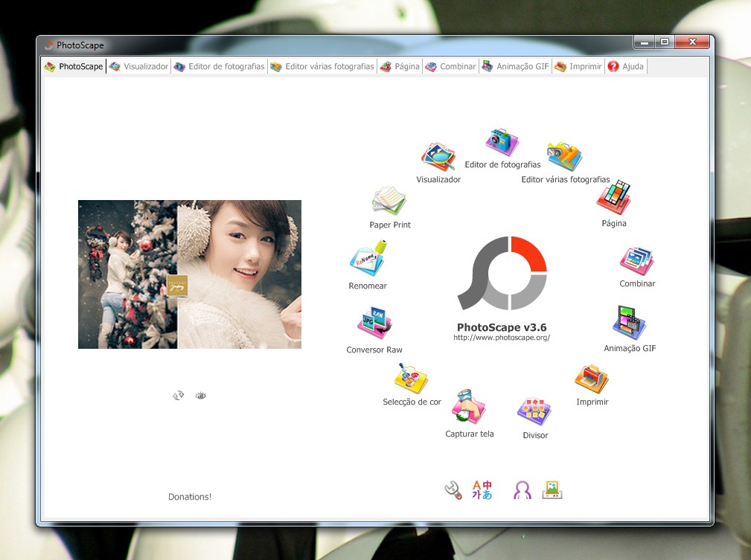Click the purple person silhouette icon
The height and width of the screenshot is (560, 751).
tap(522, 490)
